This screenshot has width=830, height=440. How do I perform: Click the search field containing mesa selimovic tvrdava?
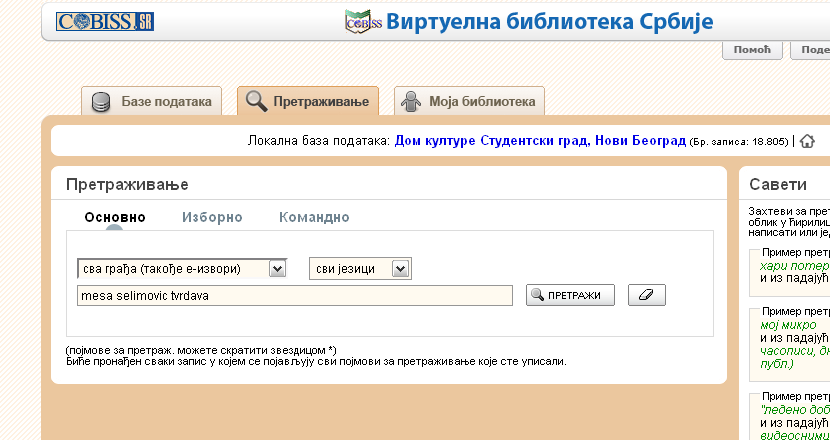pos(295,295)
